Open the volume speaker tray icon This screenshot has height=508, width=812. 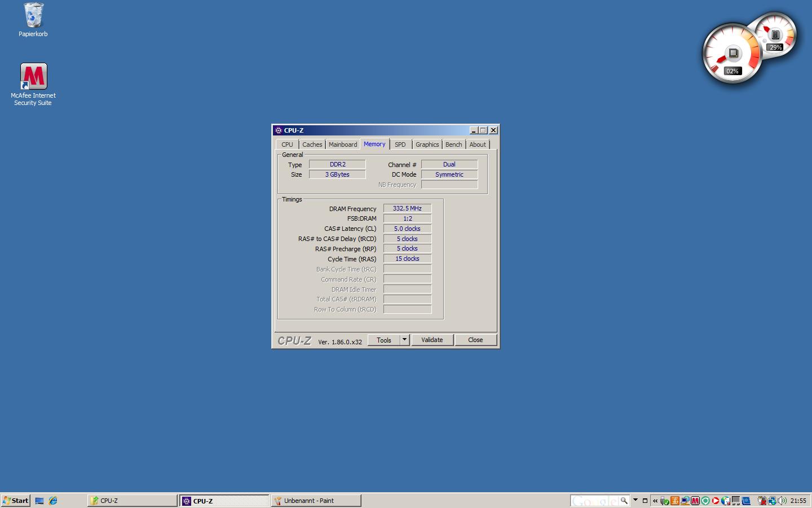click(782, 501)
